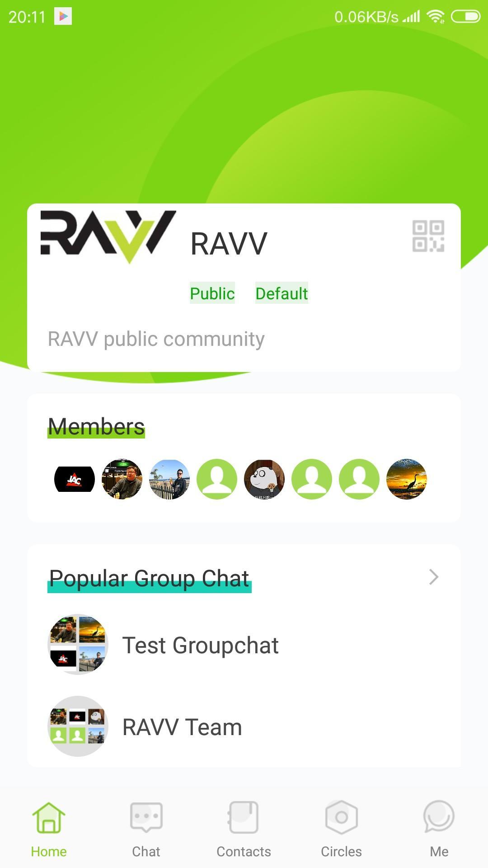This screenshot has height=868, width=488.
Task: Select the man at beach member avatar
Action: [169, 479]
